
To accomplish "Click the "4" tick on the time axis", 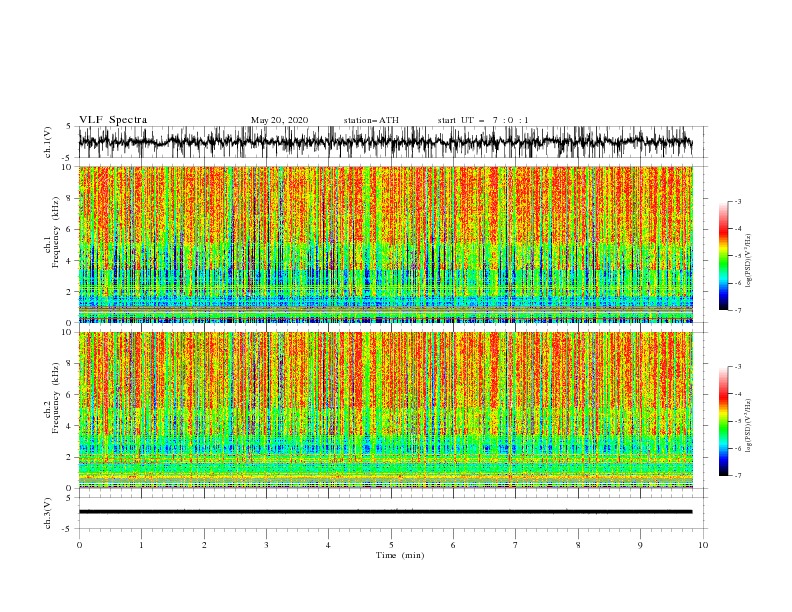I will [x=328, y=545].
